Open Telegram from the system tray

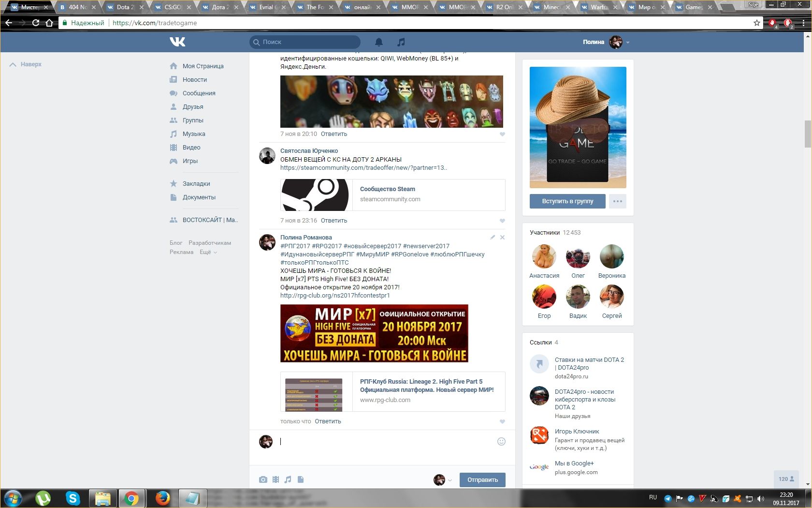668,498
